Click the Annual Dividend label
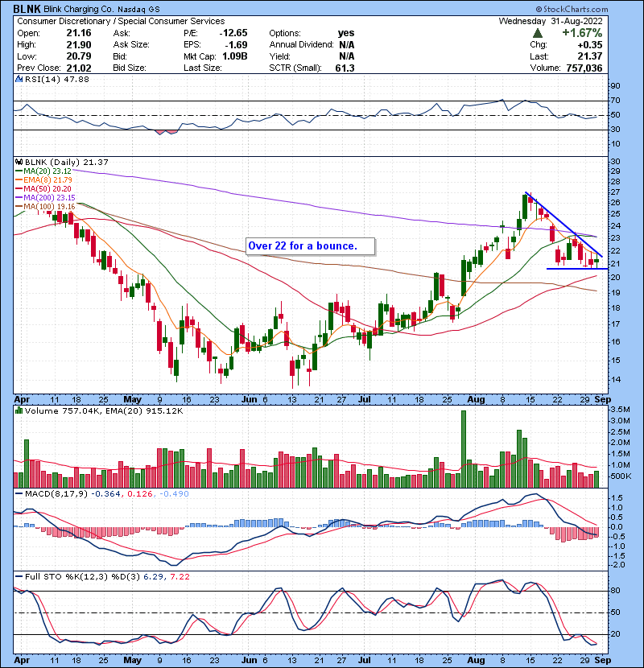Viewport: 644px width, 668px height. 301,45
